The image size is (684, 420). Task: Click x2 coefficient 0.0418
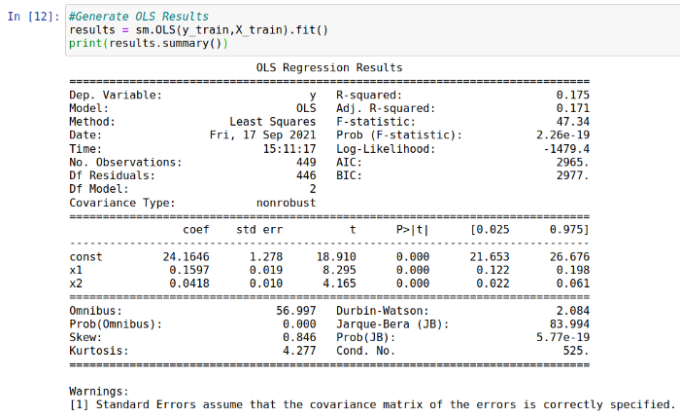[x=189, y=283]
